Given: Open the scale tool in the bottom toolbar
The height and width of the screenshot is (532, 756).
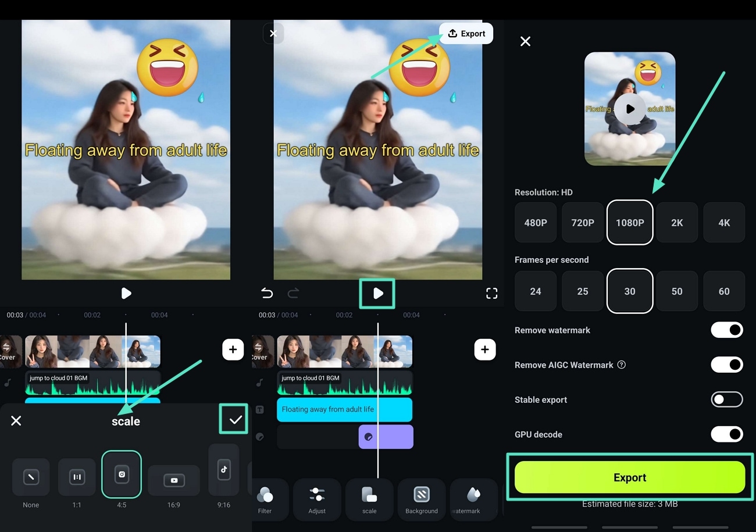Looking at the screenshot, I should (369, 499).
